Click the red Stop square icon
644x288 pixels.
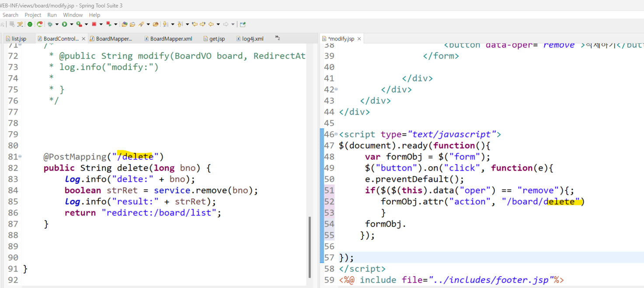pyautogui.click(x=94, y=24)
